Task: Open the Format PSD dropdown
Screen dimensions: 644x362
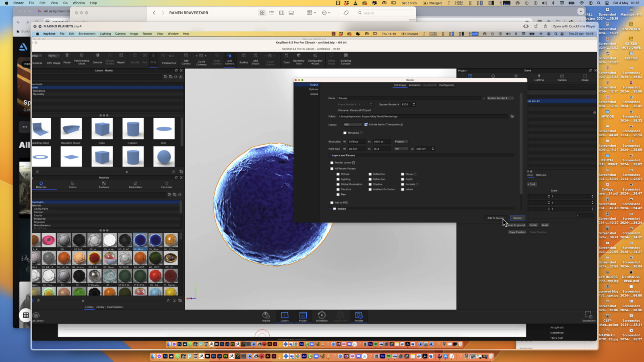Action: 352,125
